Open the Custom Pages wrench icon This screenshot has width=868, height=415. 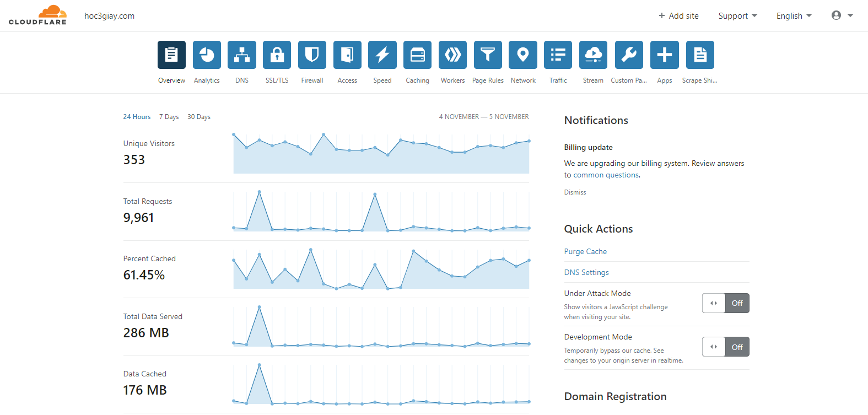[629, 55]
